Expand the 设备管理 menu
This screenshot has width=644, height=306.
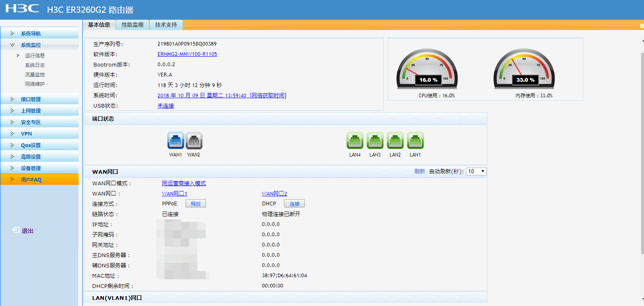click(39, 168)
